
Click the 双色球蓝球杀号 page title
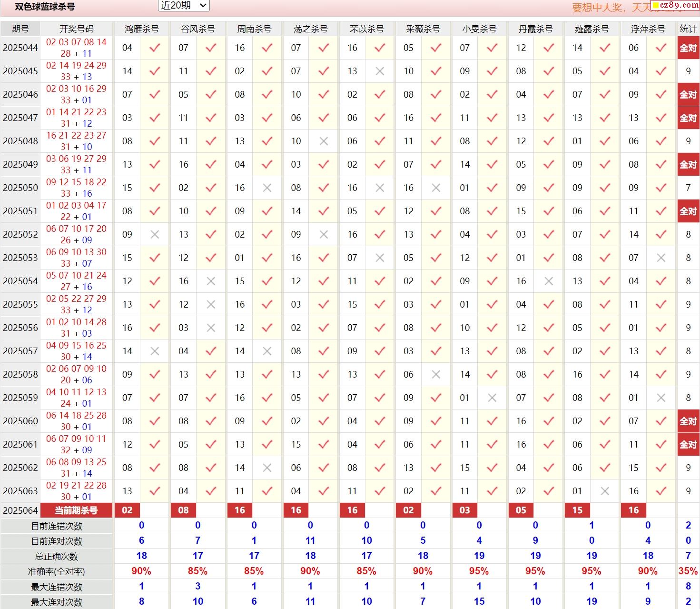45,7
